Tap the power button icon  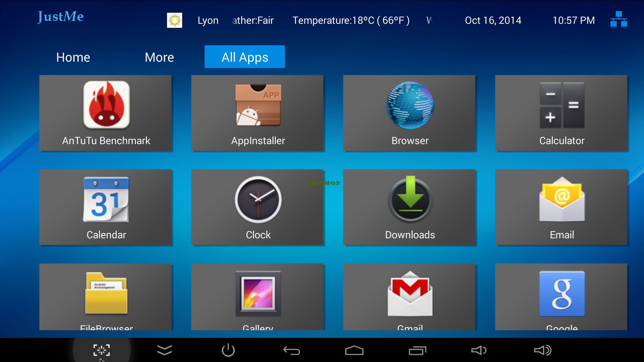pyautogui.click(x=228, y=350)
